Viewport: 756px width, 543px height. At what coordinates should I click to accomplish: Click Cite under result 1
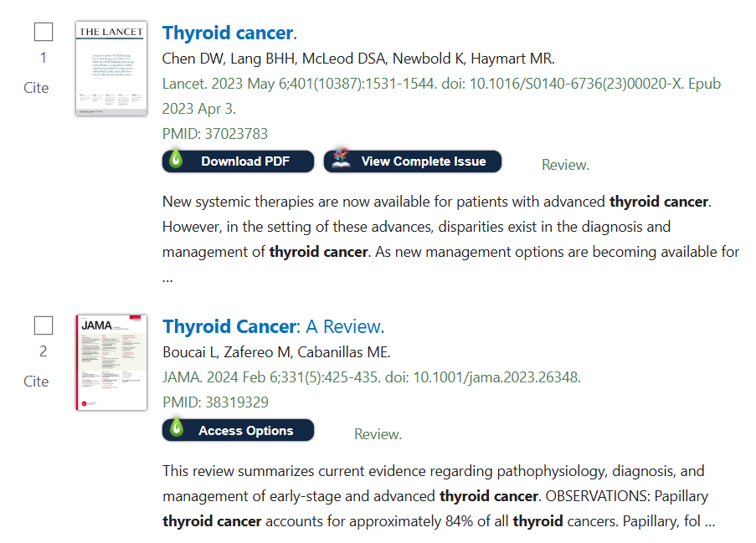coord(36,88)
